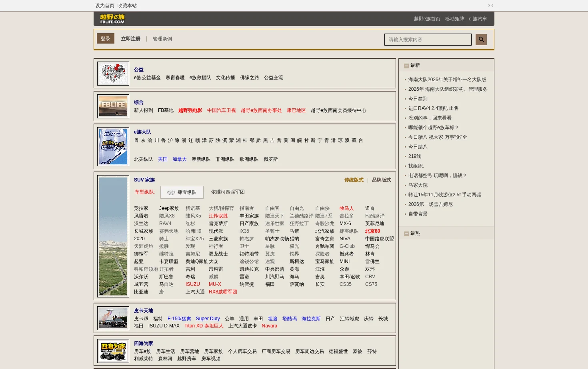Open 移动矩阵 in top navigation

click(x=455, y=19)
